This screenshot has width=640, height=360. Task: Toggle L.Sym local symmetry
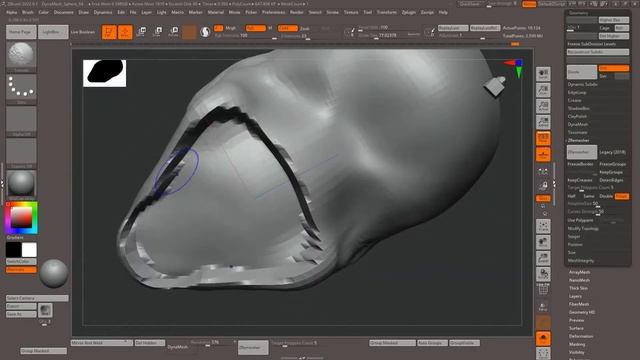(543, 172)
